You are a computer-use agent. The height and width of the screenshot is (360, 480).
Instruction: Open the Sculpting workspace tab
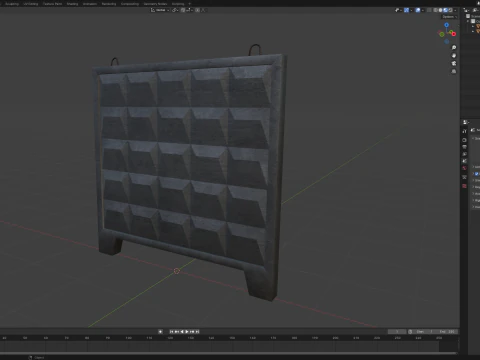coord(12,4)
